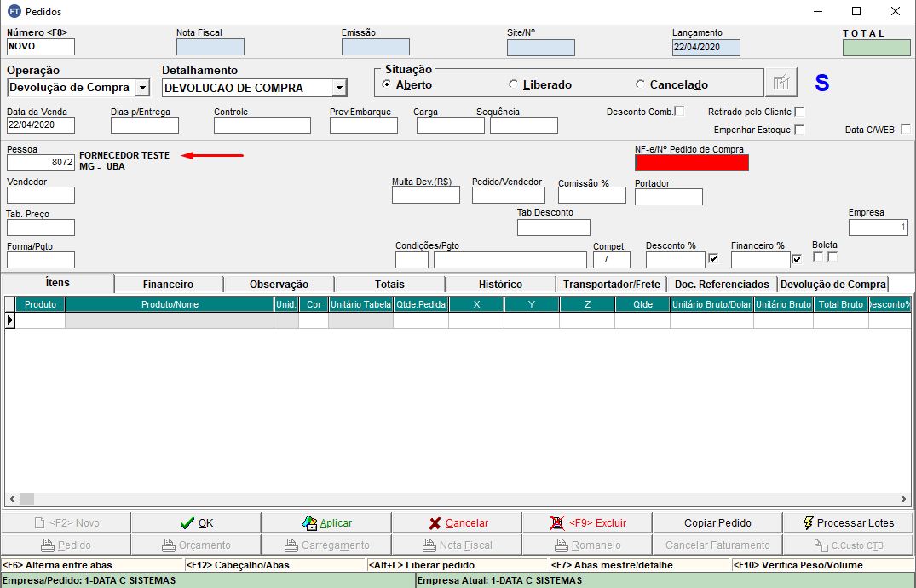This screenshot has width=916, height=588.
Task: Click the Pessoa code input field
Action: pyautogui.click(x=41, y=163)
